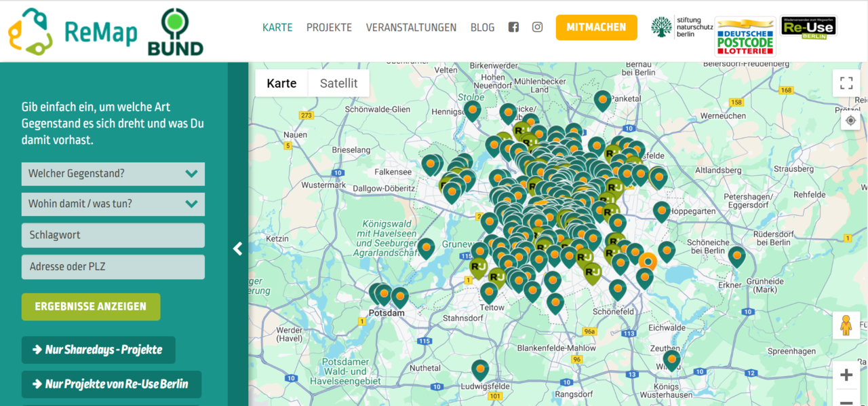
Task: Click the BUND logo
Action: coord(176,32)
